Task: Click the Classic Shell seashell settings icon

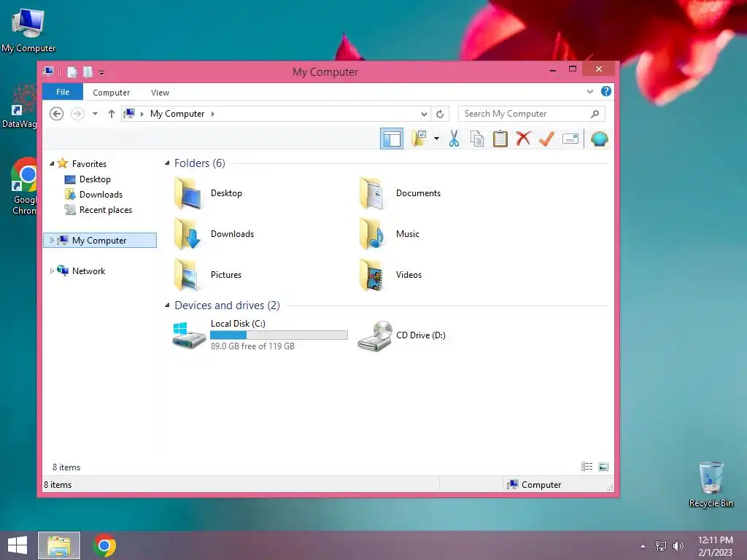Action: tap(600, 139)
